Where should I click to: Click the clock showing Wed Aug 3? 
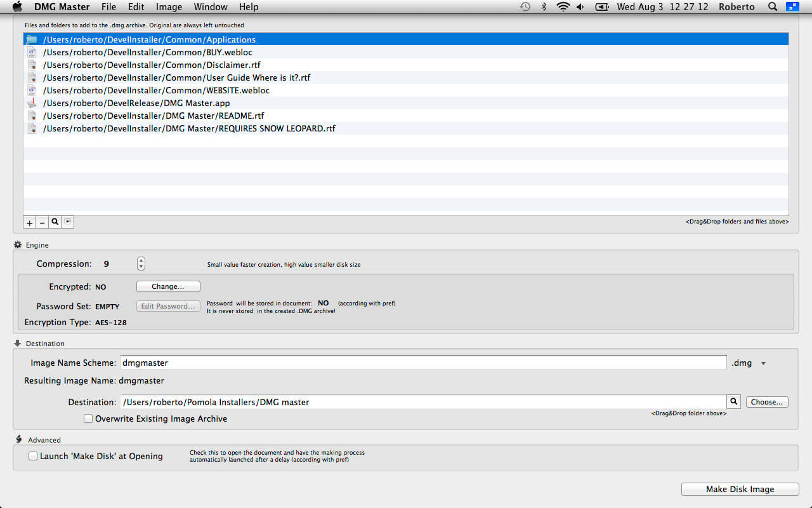[x=662, y=7]
